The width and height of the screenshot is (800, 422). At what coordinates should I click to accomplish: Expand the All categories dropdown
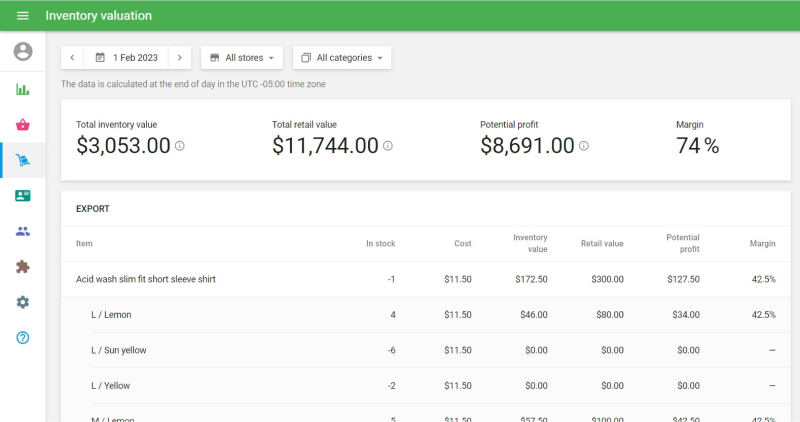[343, 58]
